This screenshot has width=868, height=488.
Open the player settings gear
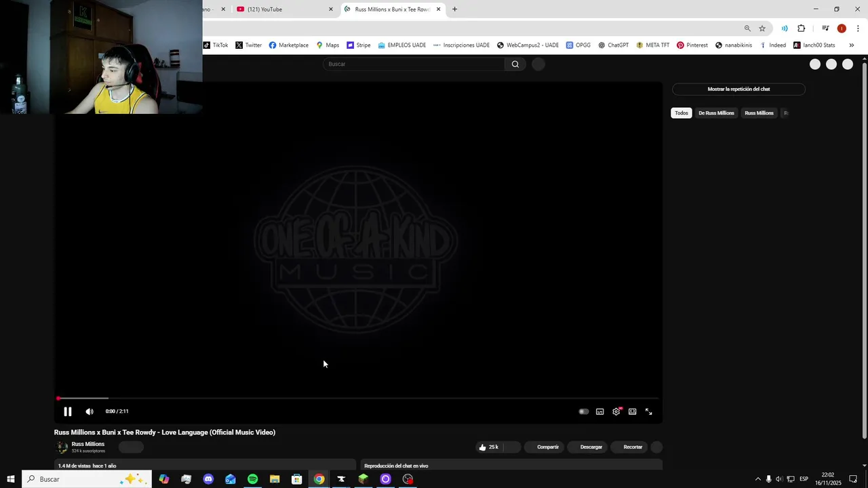coord(616,411)
